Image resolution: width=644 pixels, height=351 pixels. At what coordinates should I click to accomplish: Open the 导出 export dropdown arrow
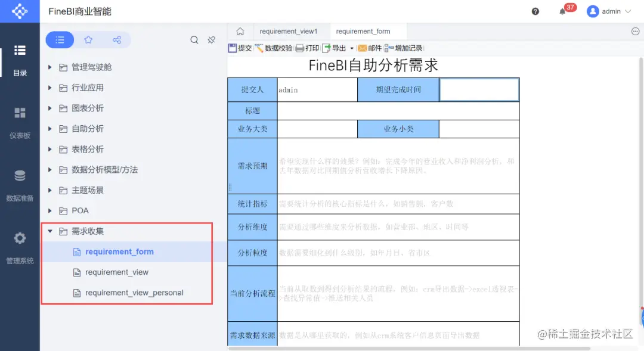point(352,48)
